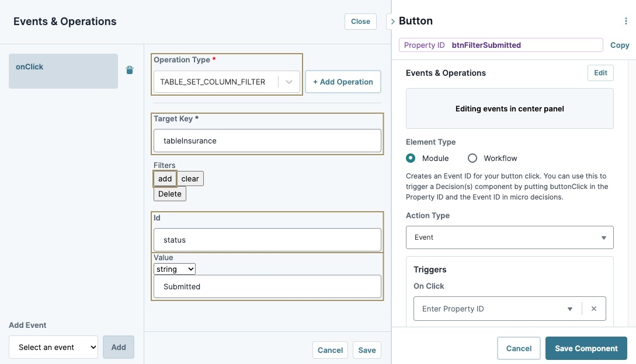This screenshot has height=364, width=636.
Task: Cancel the Button component changes
Action: pyautogui.click(x=519, y=348)
